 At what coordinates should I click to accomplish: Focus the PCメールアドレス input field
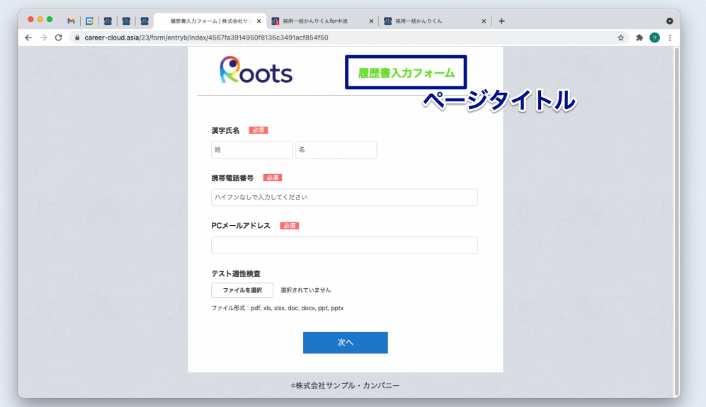click(344, 245)
